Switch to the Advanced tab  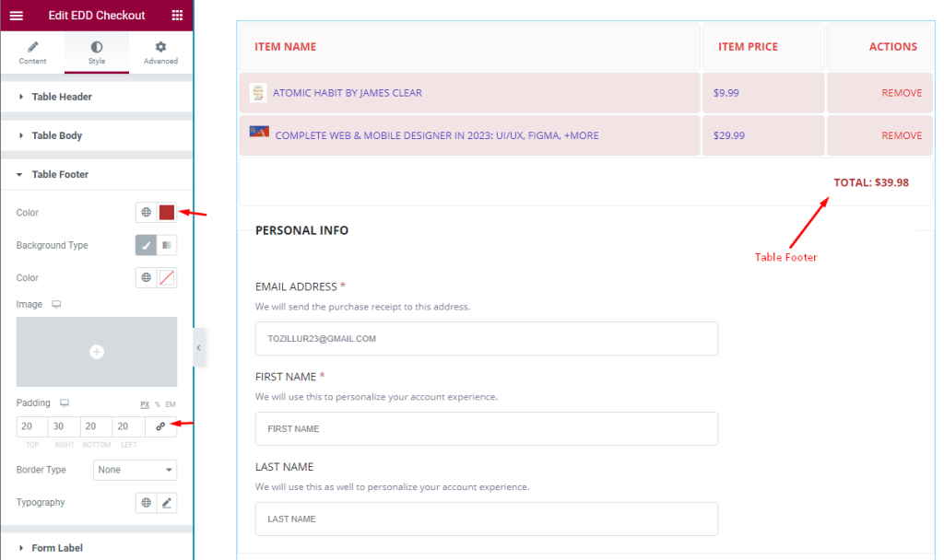tap(160, 52)
